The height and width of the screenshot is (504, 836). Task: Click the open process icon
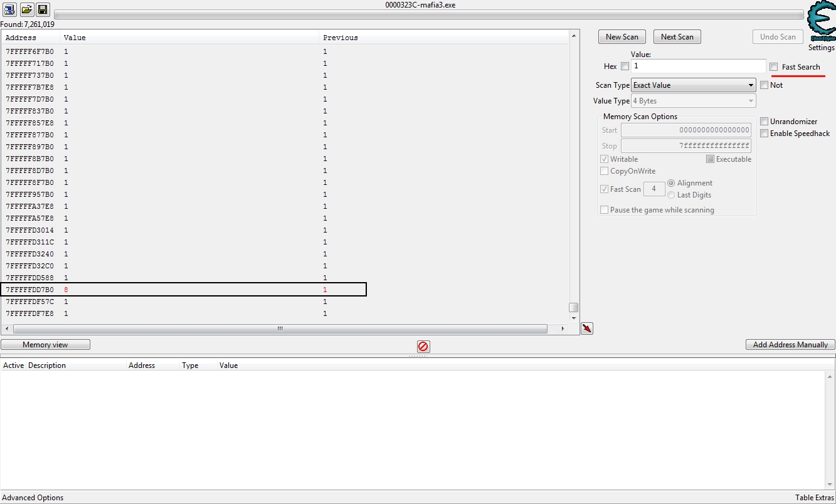point(10,9)
